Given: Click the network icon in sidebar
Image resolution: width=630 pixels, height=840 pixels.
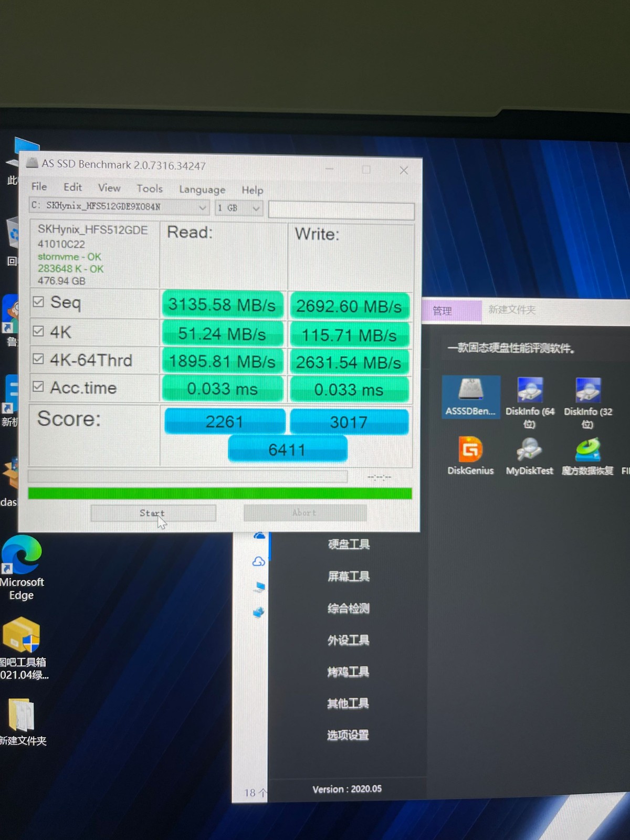Looking at the screenshot, I should pyautogui.click(x=259, y=612).
